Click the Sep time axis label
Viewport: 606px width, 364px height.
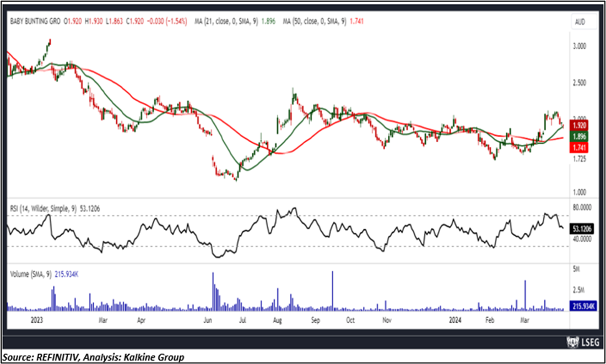[x=316, y=320]
